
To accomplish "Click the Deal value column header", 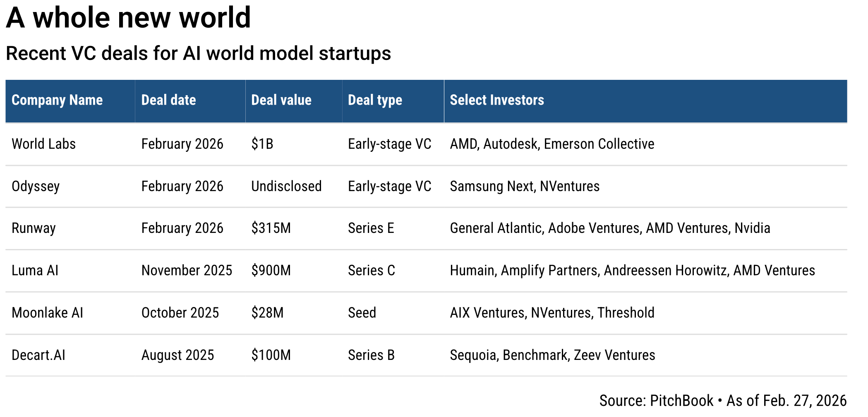I will click(281, 100).
